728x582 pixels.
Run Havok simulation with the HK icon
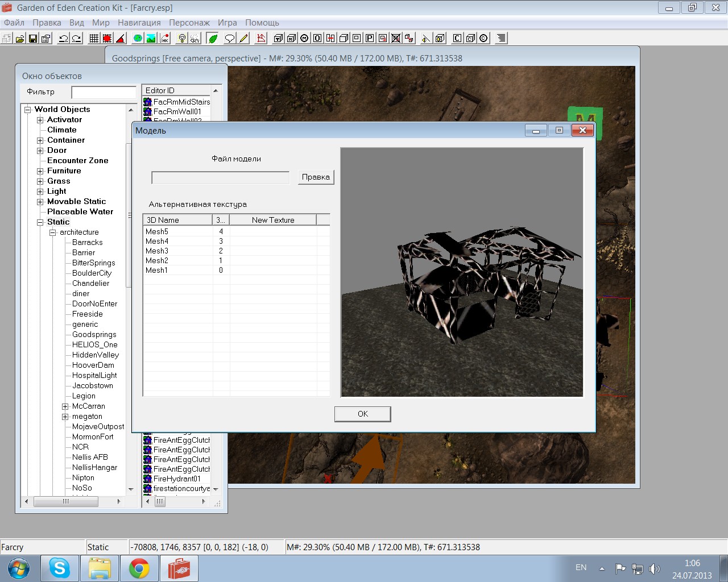[x=164, y=38]
